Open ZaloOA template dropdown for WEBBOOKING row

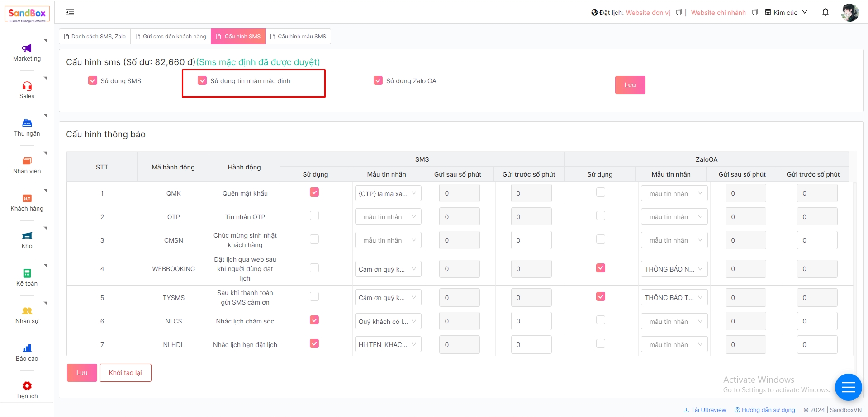[x=674, y=269]
